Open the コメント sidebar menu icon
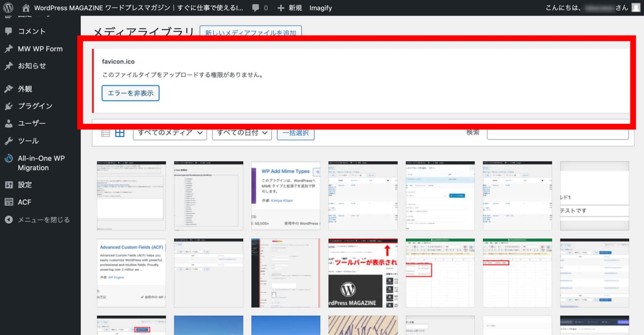The image size is (644, 335). (x=8, y=31)
